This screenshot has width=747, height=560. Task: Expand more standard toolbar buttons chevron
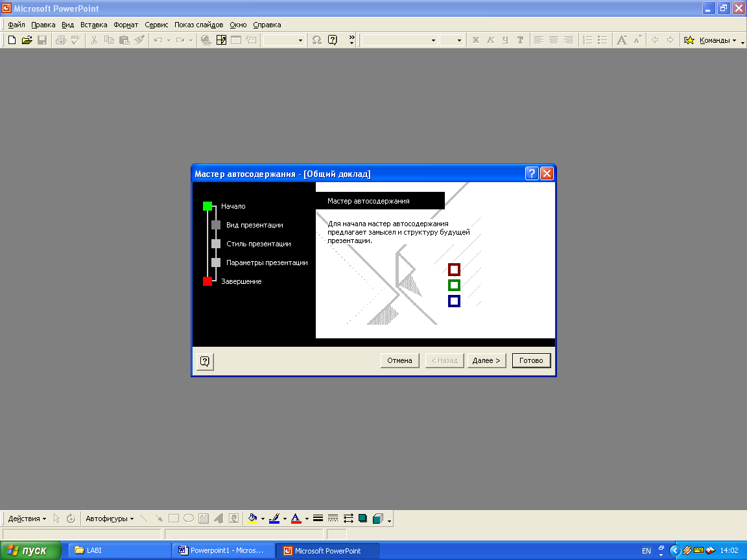351,40
